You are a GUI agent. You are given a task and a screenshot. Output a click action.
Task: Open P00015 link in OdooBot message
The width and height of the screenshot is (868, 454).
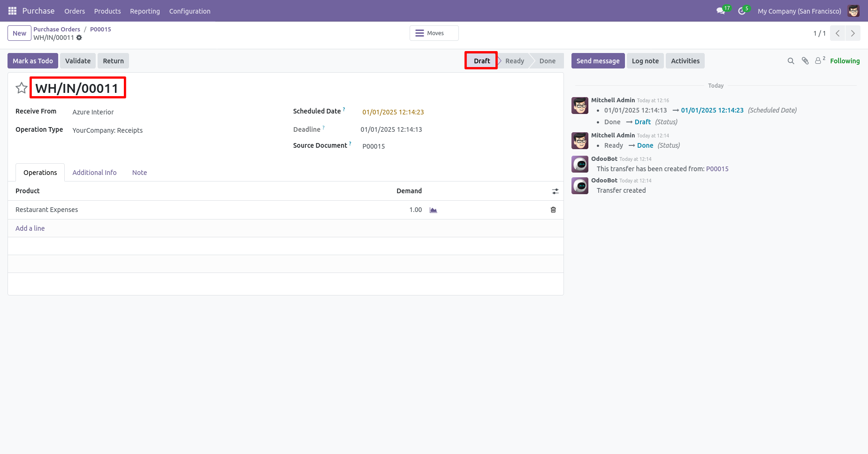click(x=717, y=169)
